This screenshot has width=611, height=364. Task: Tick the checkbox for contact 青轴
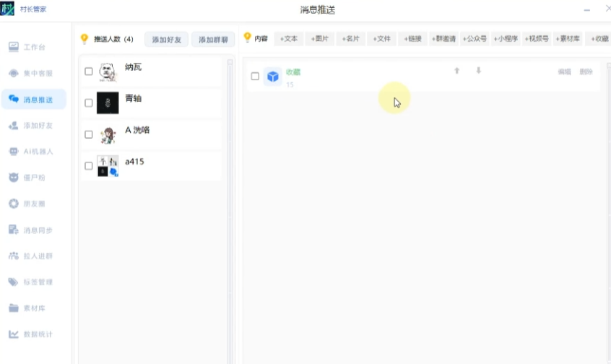88,103
